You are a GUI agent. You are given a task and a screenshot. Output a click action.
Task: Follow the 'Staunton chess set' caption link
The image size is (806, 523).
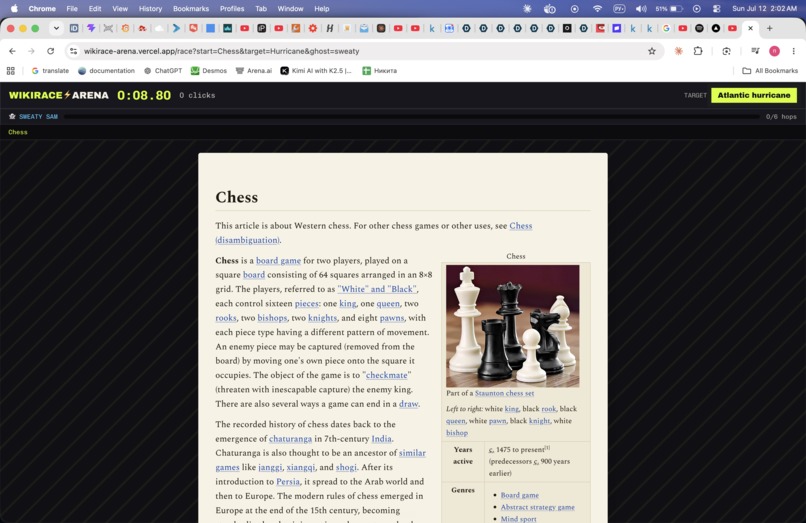pyautogui.click(x=504, y=393)
